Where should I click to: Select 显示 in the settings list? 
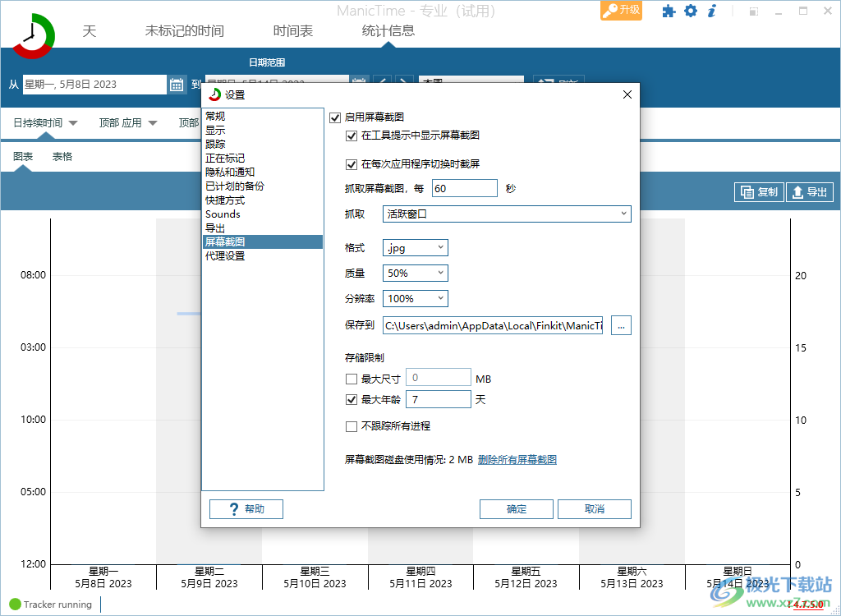click(263, 131)
